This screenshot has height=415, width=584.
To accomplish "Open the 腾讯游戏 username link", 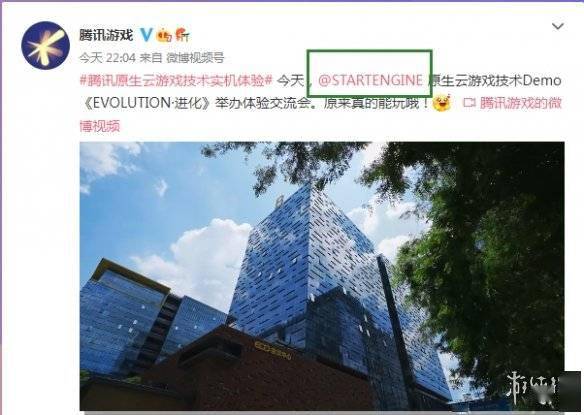I will [106, 35].
